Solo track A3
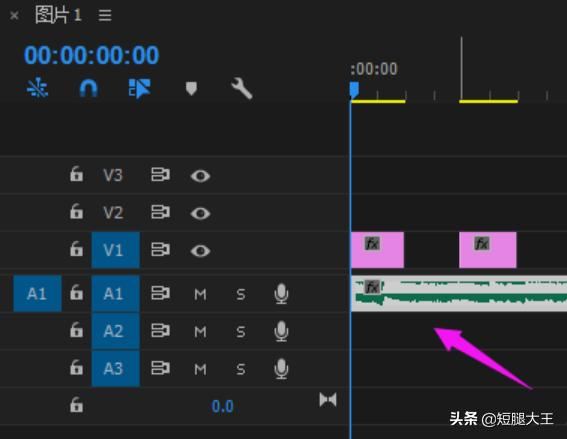Viewport: 567px width, 439px height. pyautogui.click(x=241, y=369)
